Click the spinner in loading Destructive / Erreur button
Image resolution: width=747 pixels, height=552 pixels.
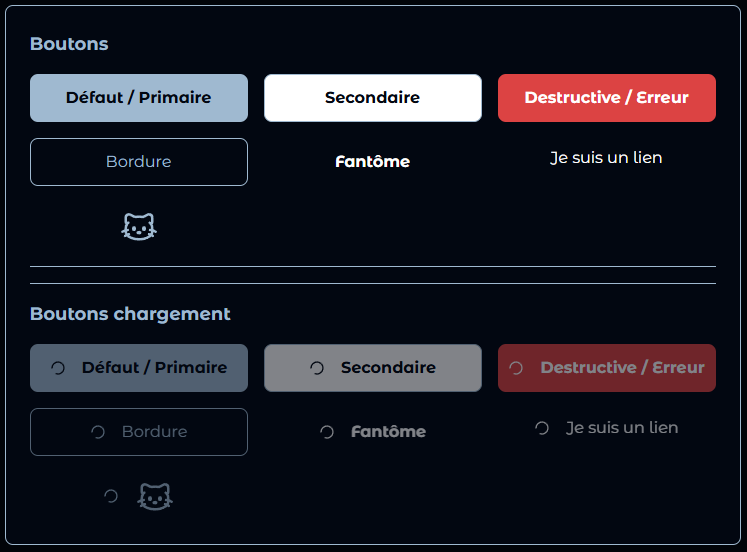coord(517,368)
